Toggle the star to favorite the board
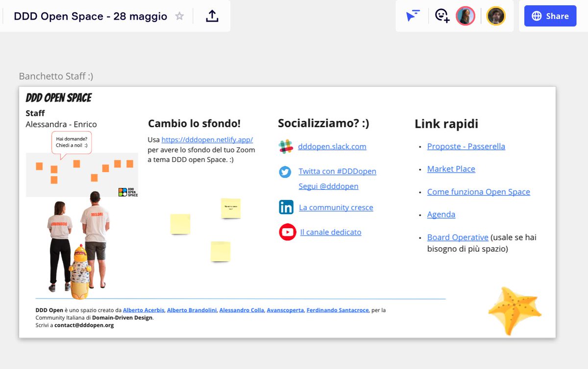Screen dimensions: 588x369 click(179, 16)
